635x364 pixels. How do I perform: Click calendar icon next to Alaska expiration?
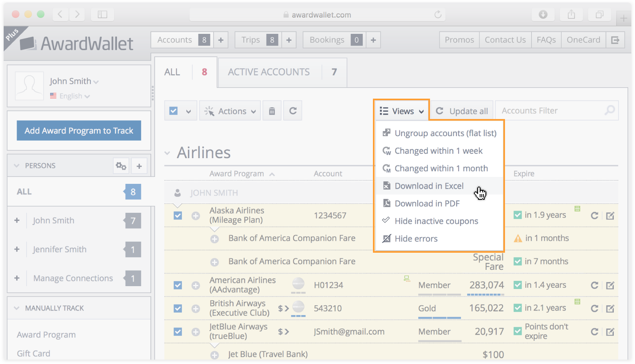(x=577, y=209)
